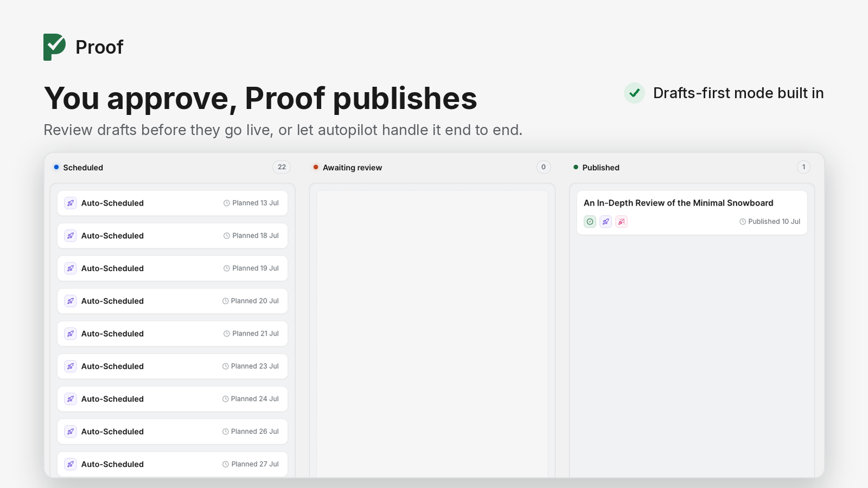Click the 'Drafts-first mode built in' text
Image resolution: width=868 pixels, height=488 pixels.
coord(738,93)
